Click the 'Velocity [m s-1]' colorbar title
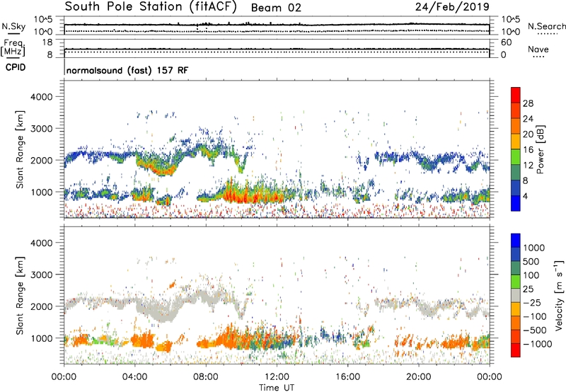Image resolution: width=566 pixels, height=392 pixels. [x=559, y=295]
